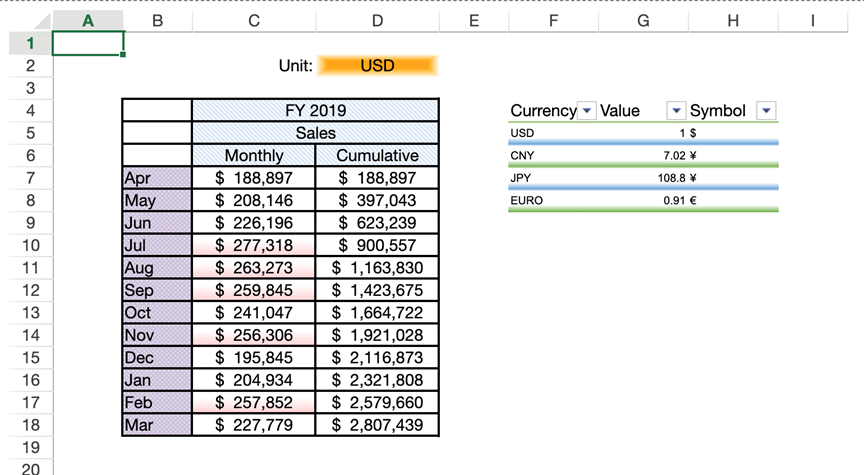Select column A header
Screen dimensions: 864x475
88,21
